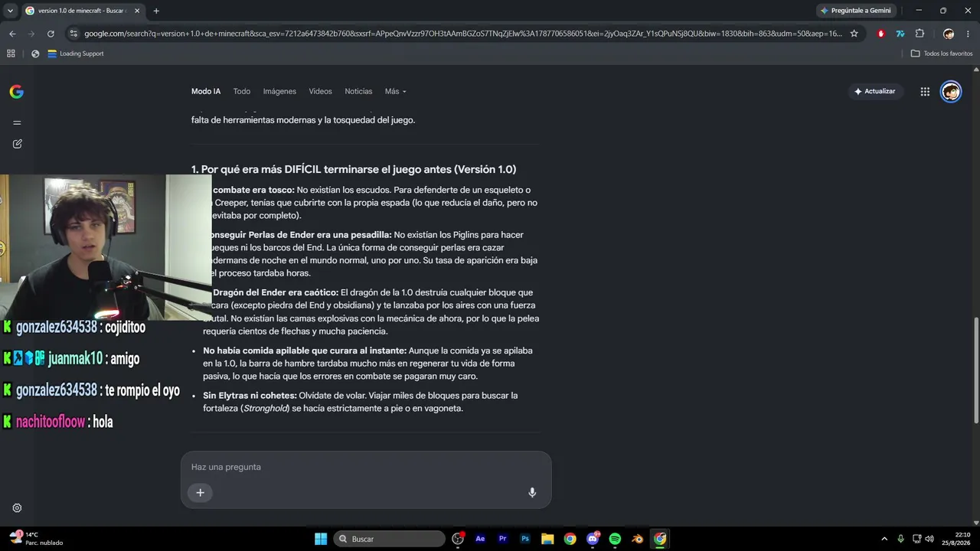The height and width of the screenshot is (551, 980).
Task: Reload the page with the refresh icon
Action: pos(51,34)
